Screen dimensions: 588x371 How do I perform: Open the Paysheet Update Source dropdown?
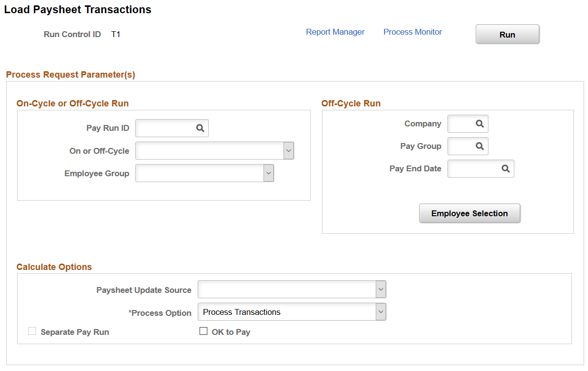(x=381, y=289)
